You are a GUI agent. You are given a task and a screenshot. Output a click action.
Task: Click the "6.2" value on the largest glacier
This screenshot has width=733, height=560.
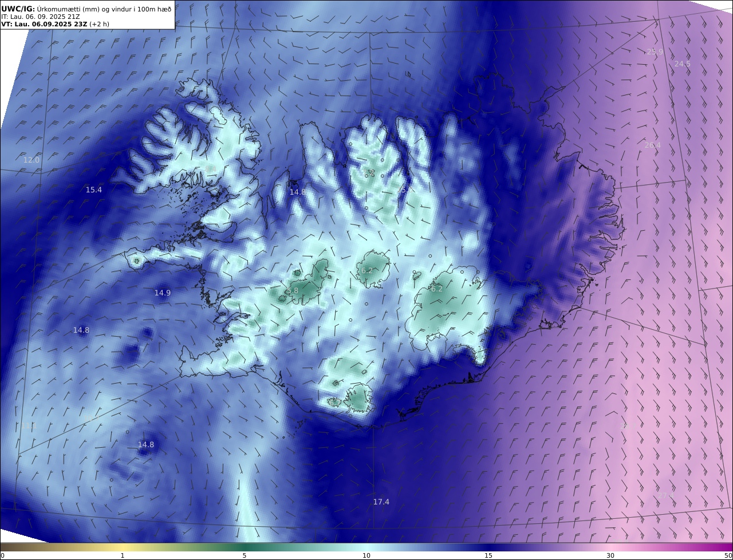point(436,289)
